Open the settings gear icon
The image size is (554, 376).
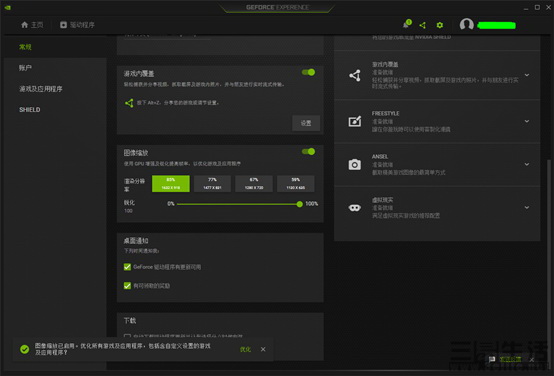[x=440, y=25]
